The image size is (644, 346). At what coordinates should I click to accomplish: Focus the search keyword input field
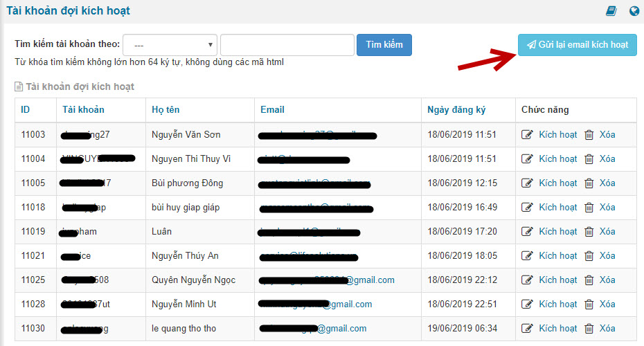(x=287, y=45)
